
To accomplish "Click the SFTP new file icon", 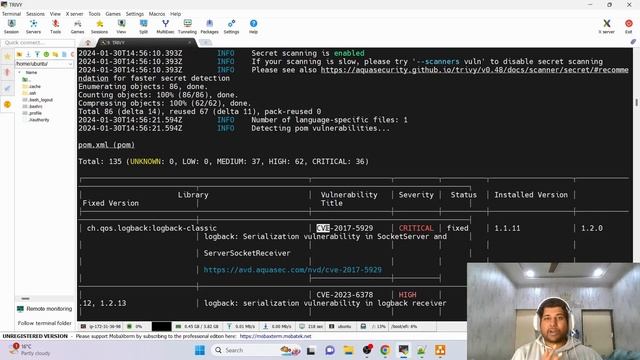I will click(64, 54).
